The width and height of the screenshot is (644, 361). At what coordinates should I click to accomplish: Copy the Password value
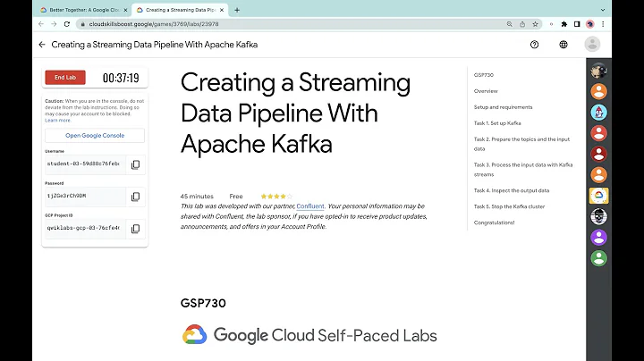coord(135,197)
